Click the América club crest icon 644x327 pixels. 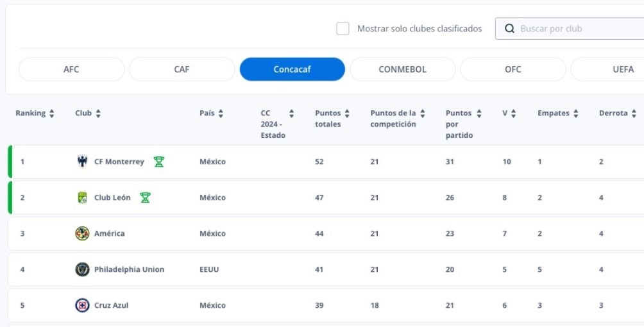(82, 233)
